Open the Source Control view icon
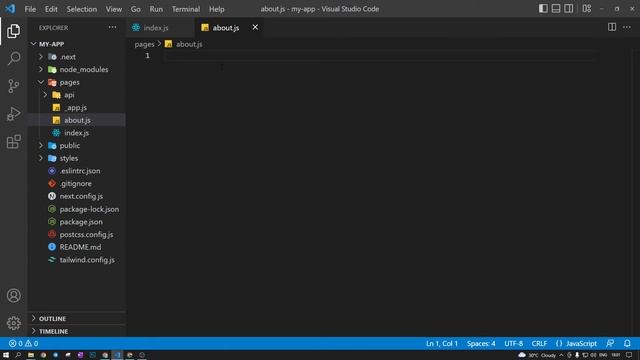 point(13,86)
